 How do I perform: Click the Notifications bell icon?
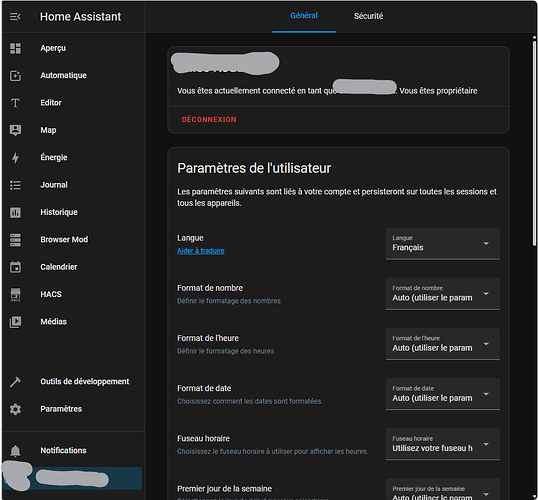15,451
